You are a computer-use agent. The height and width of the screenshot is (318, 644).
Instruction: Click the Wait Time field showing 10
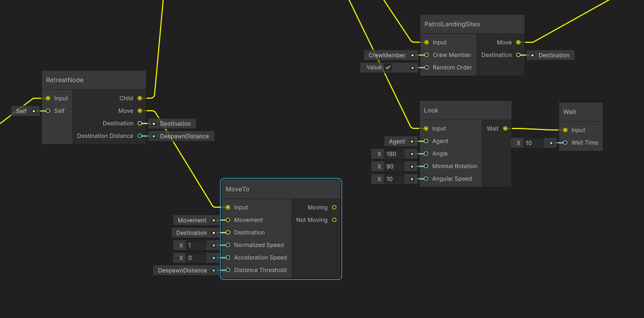tap(533, 143)
